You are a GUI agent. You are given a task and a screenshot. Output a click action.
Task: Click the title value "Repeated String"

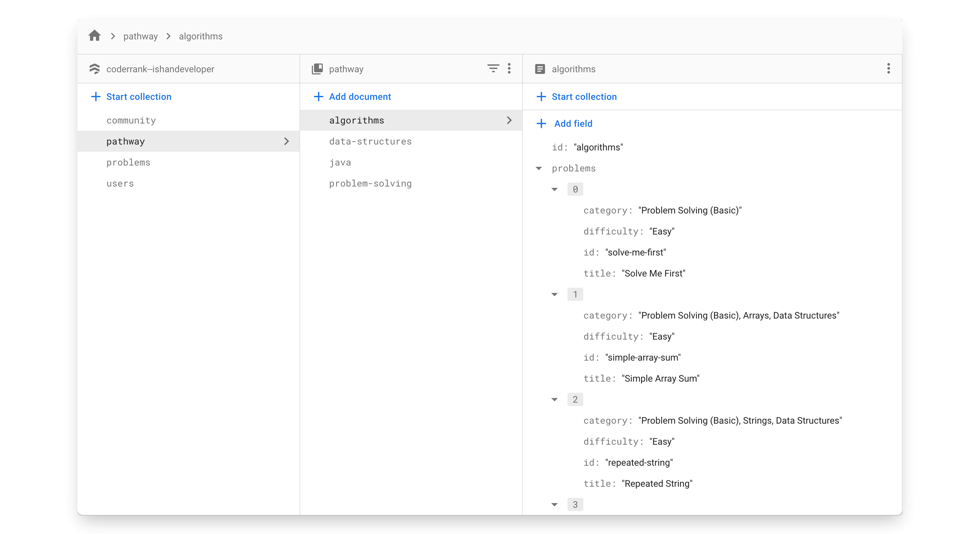[x=657, y=483]
